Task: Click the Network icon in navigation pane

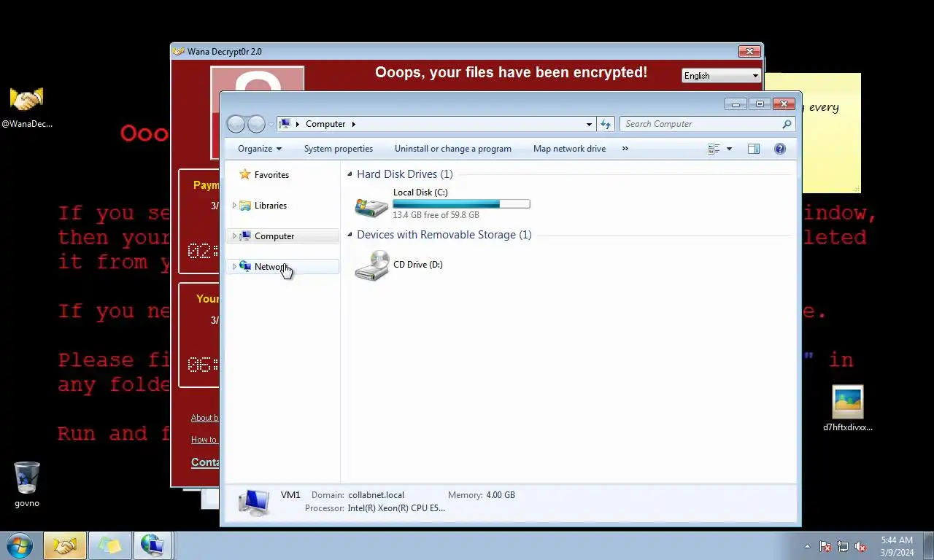Action: pyautogui.click(x=245, y=267)
